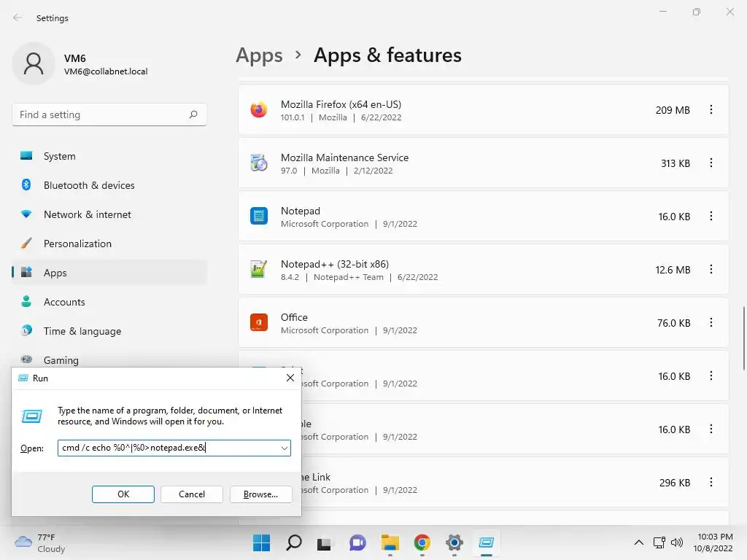The height and width of the screenshot is (560, 747).
Task: Click the clock and date
Action: coord(713,542)
